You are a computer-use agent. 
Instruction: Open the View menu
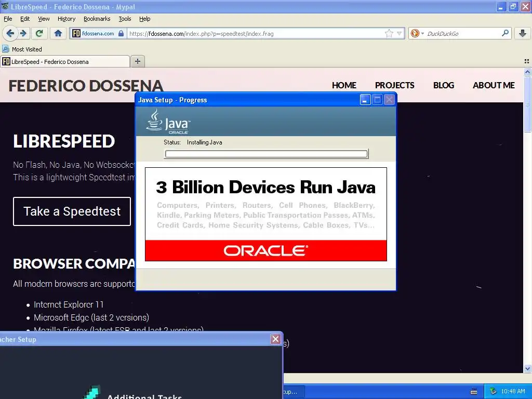coord(44,19)
